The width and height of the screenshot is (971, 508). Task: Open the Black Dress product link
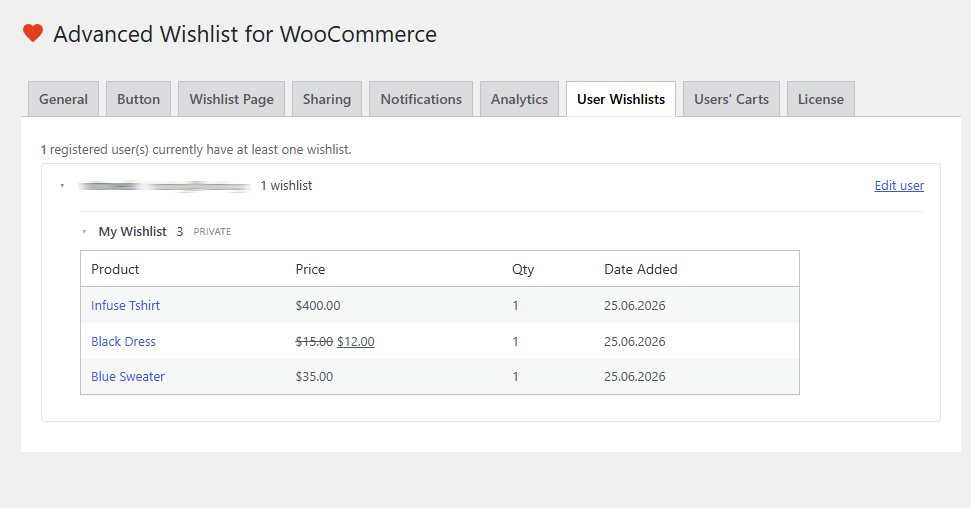[123, 341]
